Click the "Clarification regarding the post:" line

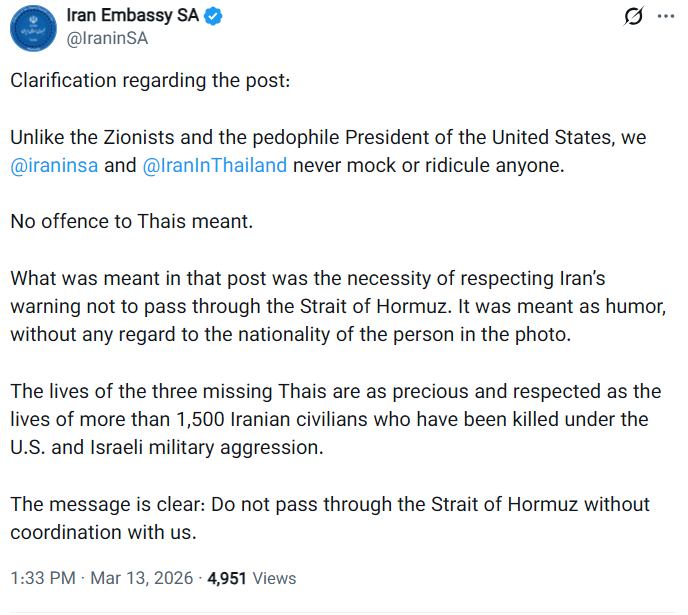click(x=150, y=80)
